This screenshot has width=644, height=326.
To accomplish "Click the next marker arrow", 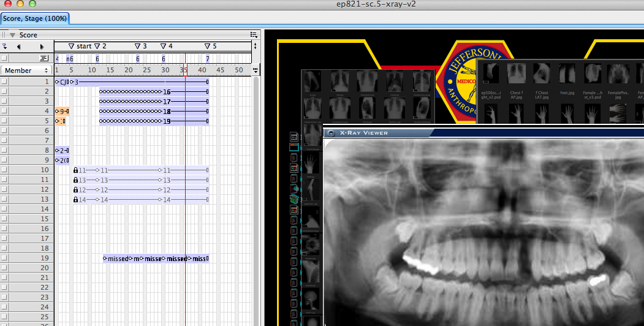I will coord(42,47).
